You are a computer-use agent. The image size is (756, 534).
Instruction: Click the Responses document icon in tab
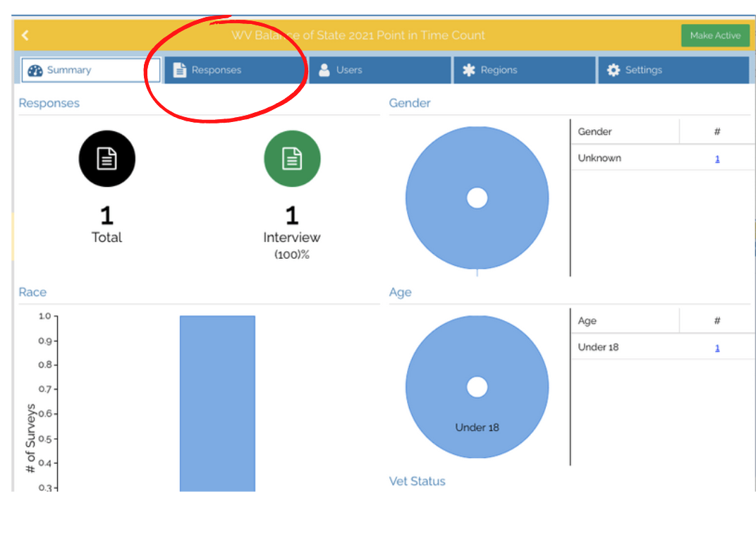coord(180,71)
